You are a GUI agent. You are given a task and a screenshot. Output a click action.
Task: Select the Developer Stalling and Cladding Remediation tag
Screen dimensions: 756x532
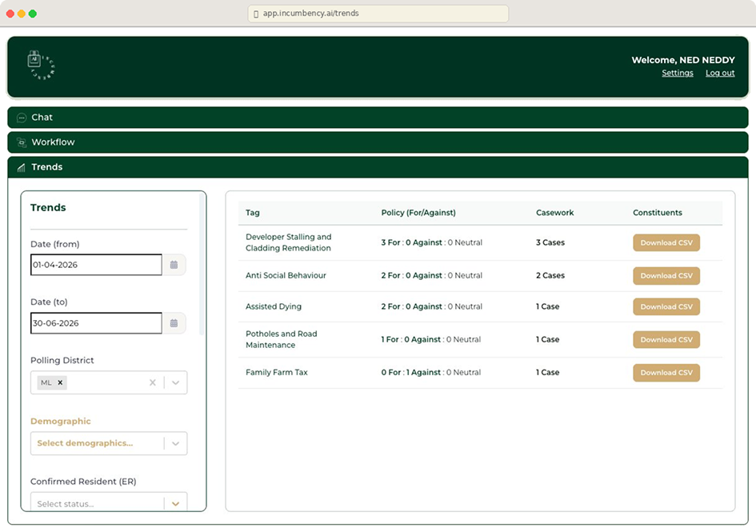288,242
